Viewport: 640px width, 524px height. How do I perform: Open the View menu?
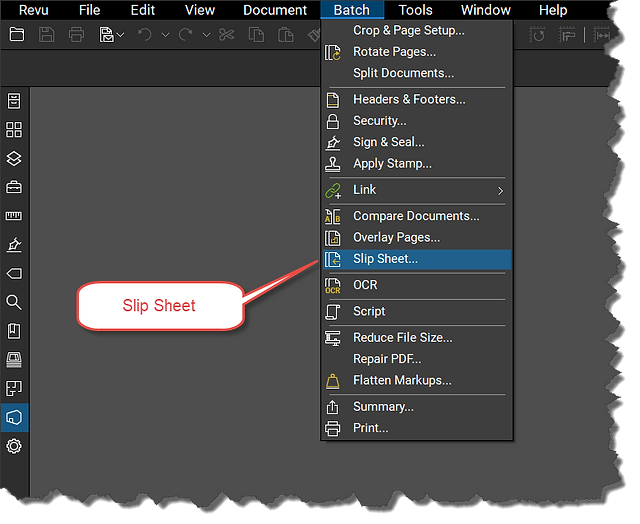200,10
